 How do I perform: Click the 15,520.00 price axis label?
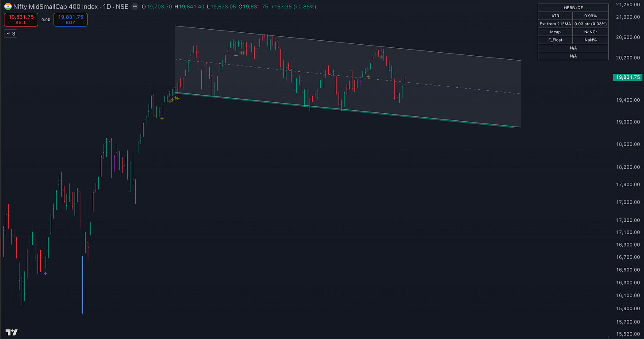tap(627, 335)
